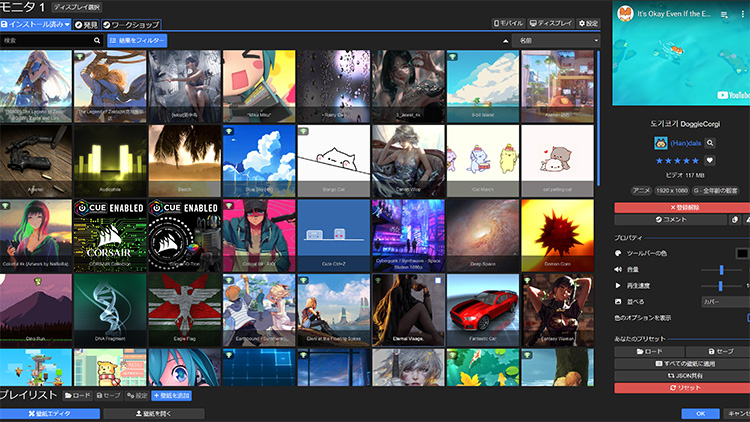This screenshot has height=422, width=750.
Task: Click the preset ロード load button
Action: [649, 351]
